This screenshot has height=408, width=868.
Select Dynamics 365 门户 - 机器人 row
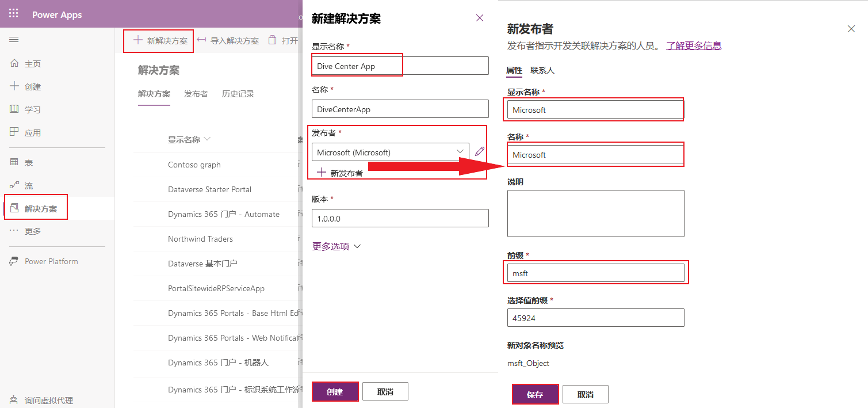click(x=218, y=363)
